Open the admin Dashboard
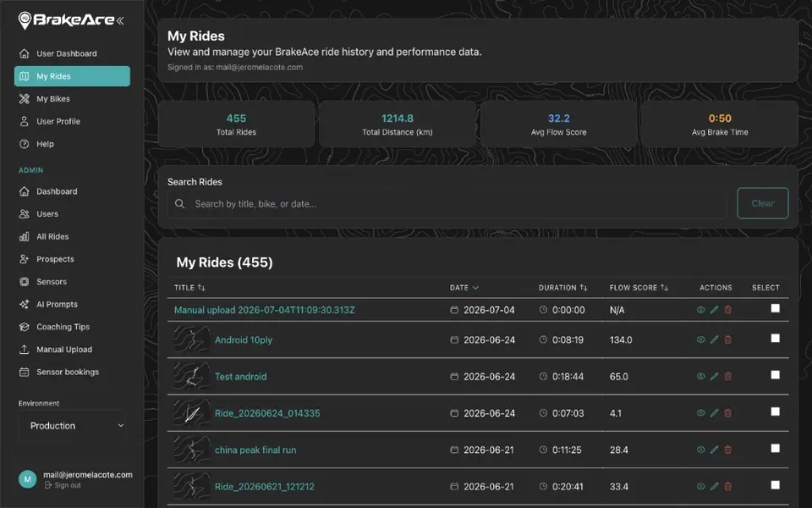 [72, 191]
